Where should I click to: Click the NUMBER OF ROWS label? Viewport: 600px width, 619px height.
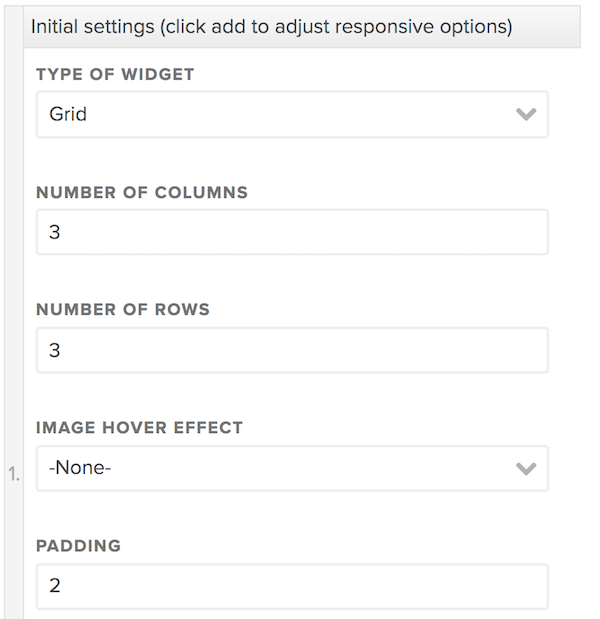tap(123, 310)
